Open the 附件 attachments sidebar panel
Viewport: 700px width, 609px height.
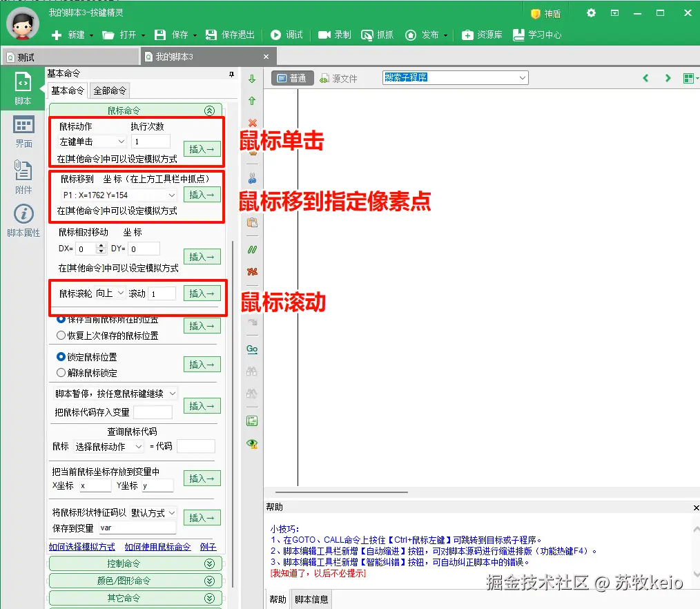click(23, 177)
